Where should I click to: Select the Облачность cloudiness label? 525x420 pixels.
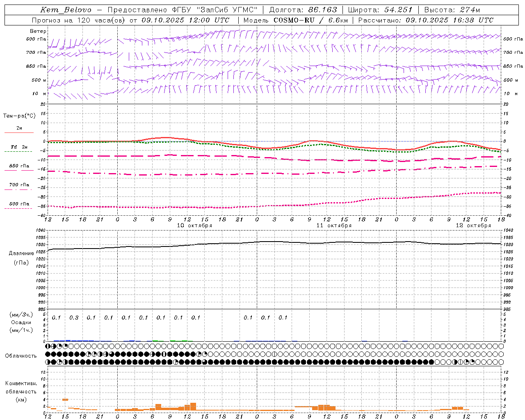click(21, 356)
